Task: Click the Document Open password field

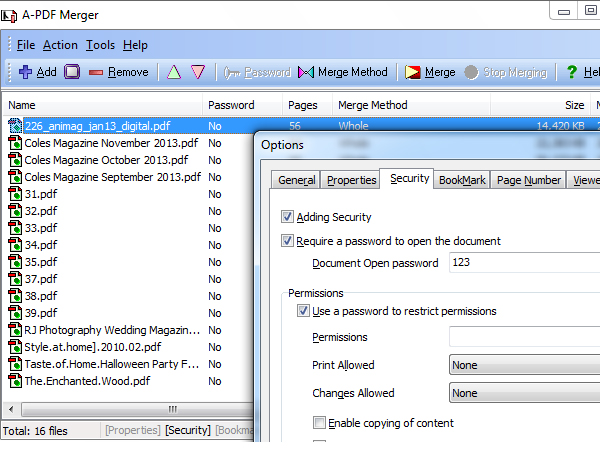Action: pos(524,262)
